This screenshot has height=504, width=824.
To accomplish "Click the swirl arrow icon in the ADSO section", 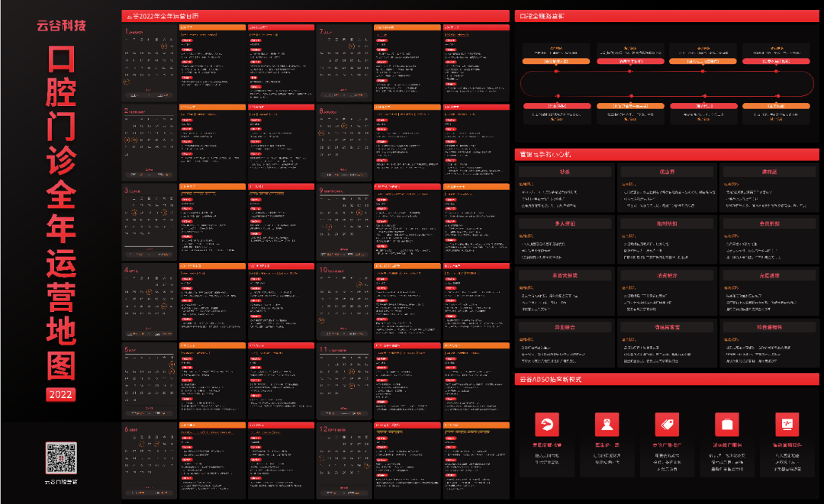I will click(x=547, y=424).
